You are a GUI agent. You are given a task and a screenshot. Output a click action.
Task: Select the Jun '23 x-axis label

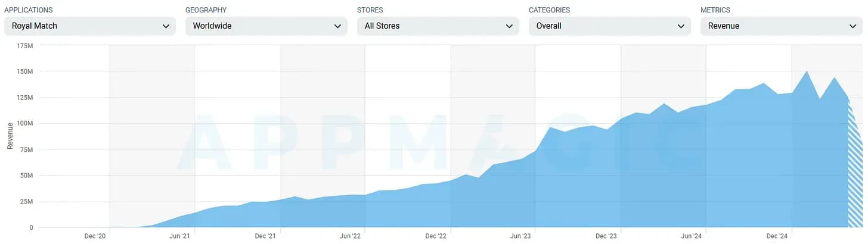(520, 236)
